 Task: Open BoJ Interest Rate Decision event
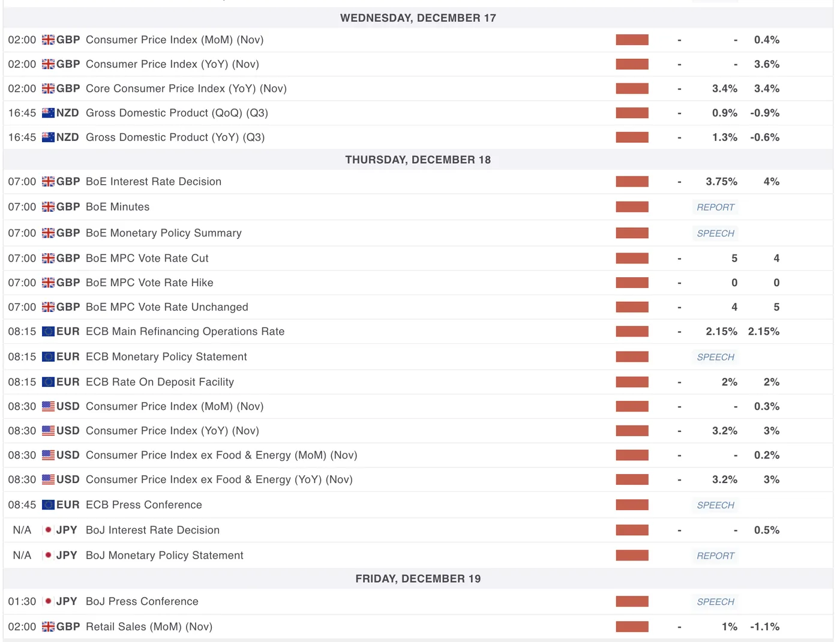152,530
